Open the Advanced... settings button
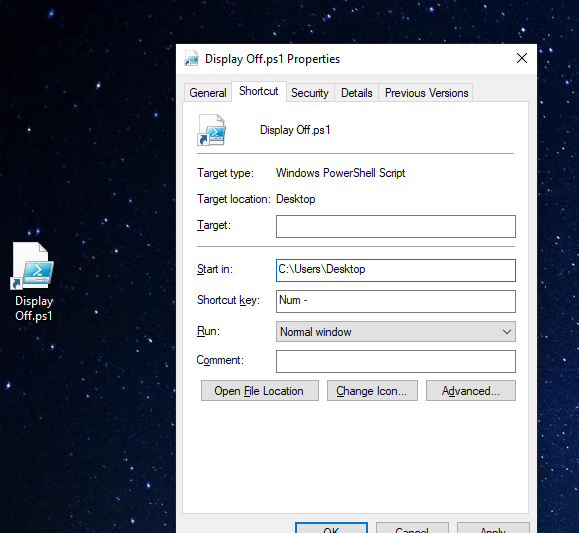 [470, 391]
